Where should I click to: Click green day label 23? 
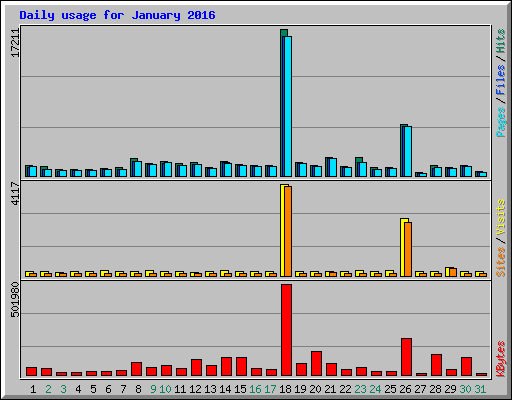click(x=360, y=389)
